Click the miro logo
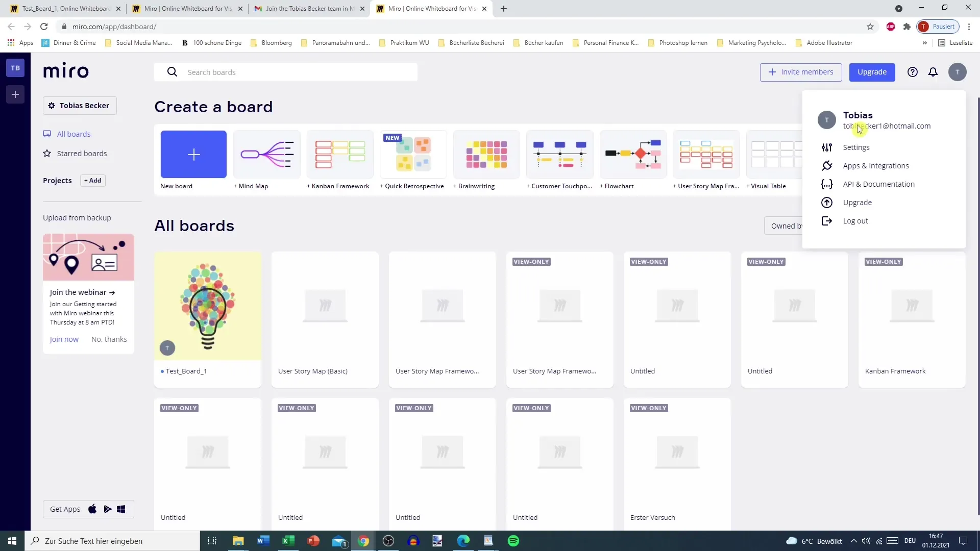 coord(66,71)
